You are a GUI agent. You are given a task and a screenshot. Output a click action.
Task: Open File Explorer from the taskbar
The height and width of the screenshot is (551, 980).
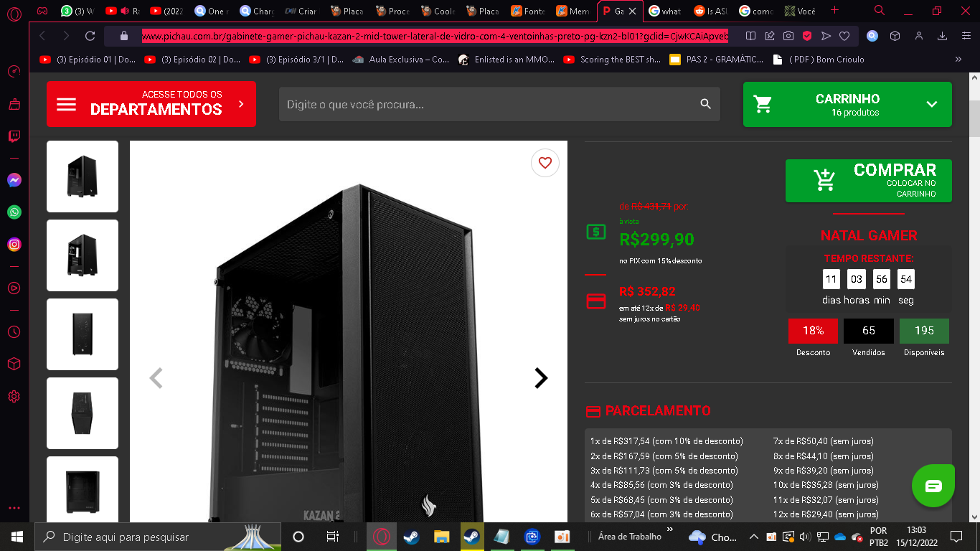441,537
